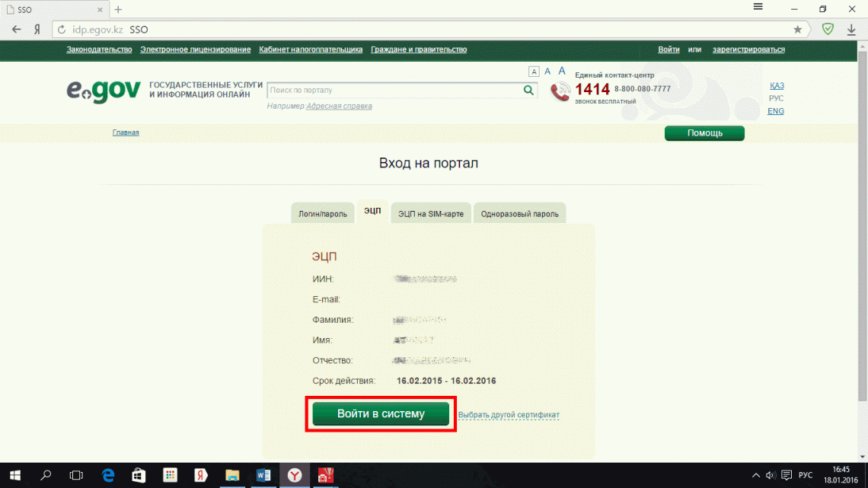The height and width of the screenshot is (488, 868).
Task: Click the e.gov logo
Action: tap(104, 90)
